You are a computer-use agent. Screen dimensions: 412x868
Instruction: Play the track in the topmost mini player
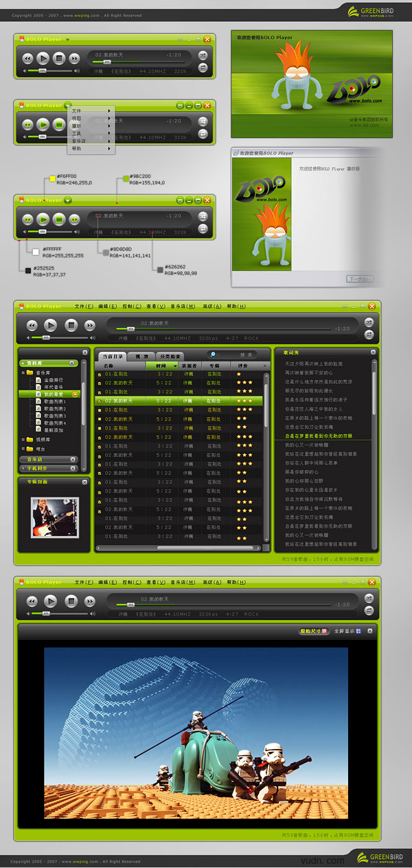(x=43, y=58)
